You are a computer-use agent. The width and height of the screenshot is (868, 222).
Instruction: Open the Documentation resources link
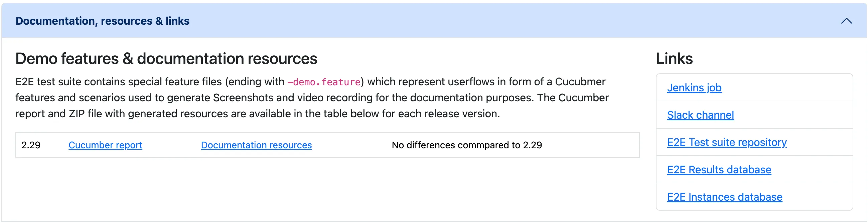coord(257,145)
